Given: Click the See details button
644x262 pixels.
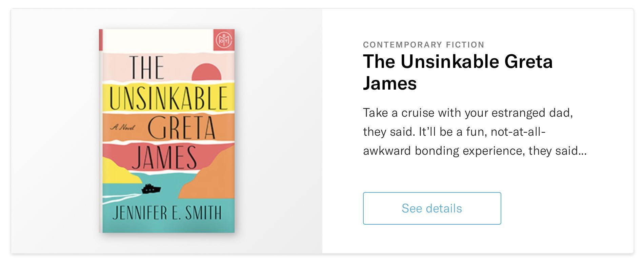Looking at the screenshot, I should tap(432, 208).
